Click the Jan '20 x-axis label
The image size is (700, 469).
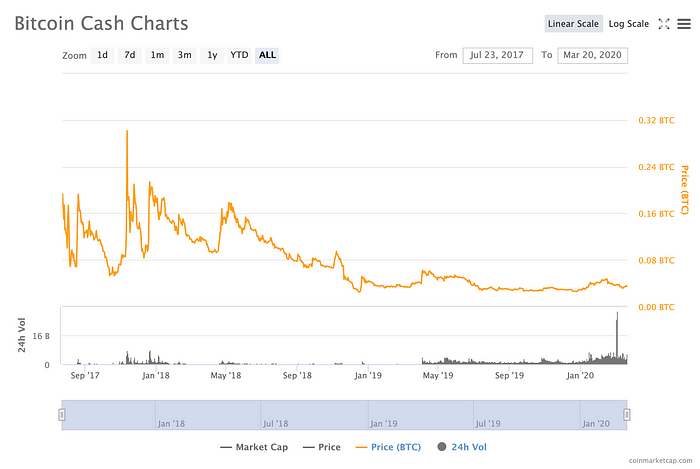(x=580, y=376)
